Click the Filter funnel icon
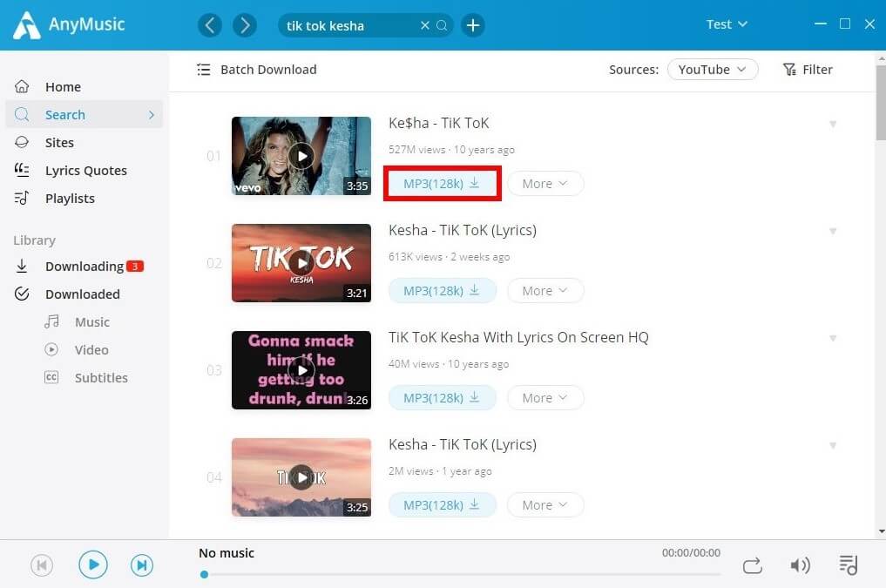Screen dimensions: 886x588 [789, 70]
